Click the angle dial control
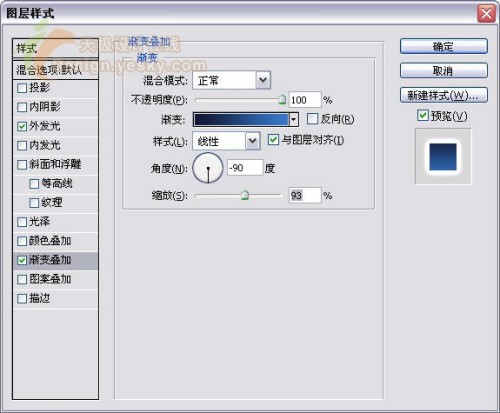The width and height of the screenshot is (500, 413). 208,168
